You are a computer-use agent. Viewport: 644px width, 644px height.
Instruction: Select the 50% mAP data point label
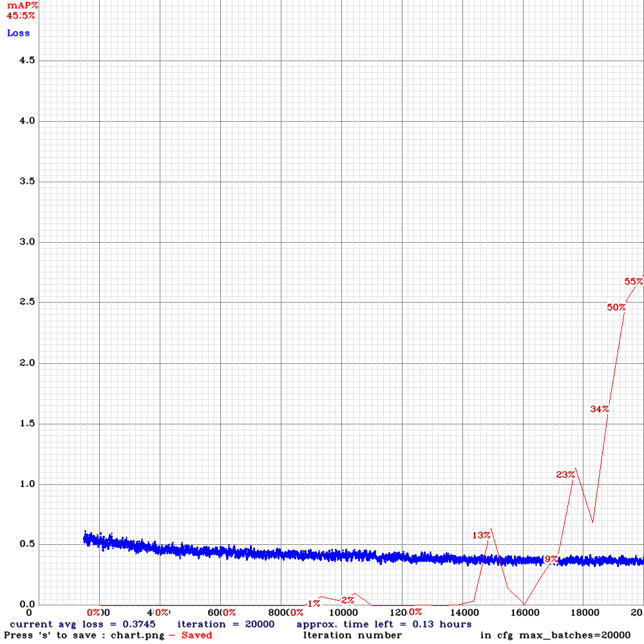616,307
